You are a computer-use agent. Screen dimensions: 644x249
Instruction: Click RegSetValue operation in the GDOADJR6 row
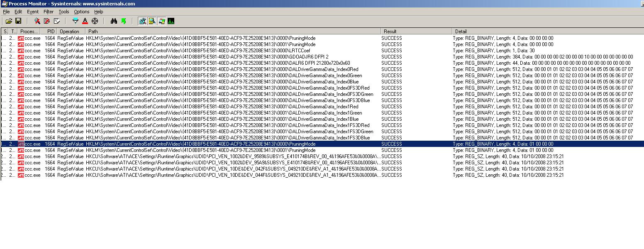click(70, 57)
